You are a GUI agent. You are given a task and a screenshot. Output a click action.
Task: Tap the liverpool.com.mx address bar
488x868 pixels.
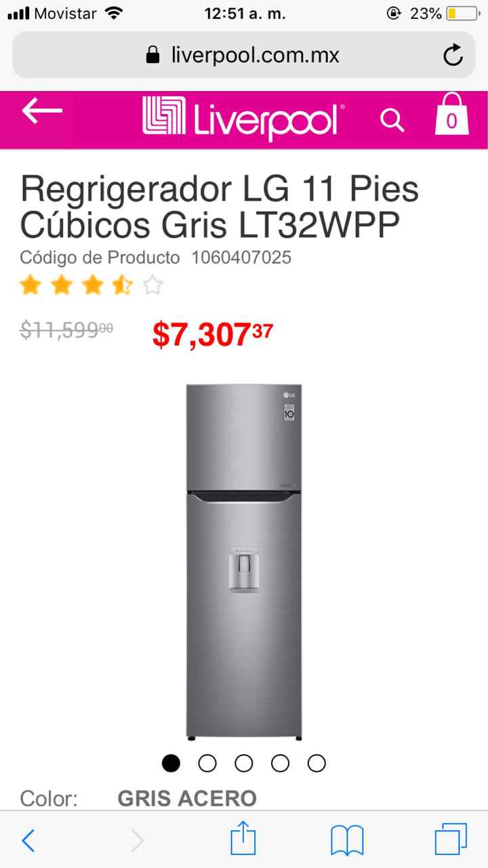tap(244, 55)
